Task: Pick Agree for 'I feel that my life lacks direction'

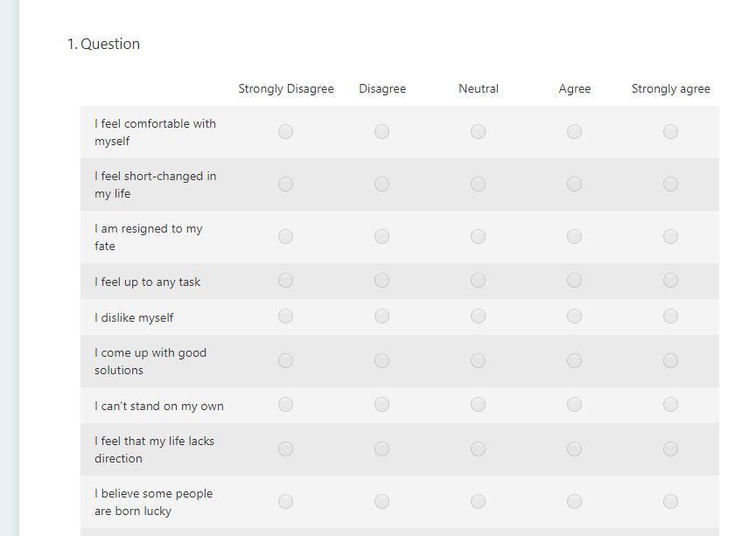Action: (x=574, y=449)
